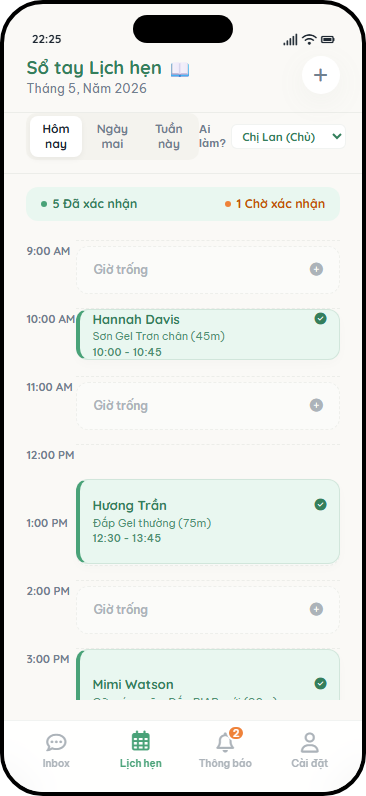Switch to the Ngày mai tab
The image size is (366, 796).
(x=112, y=137)
